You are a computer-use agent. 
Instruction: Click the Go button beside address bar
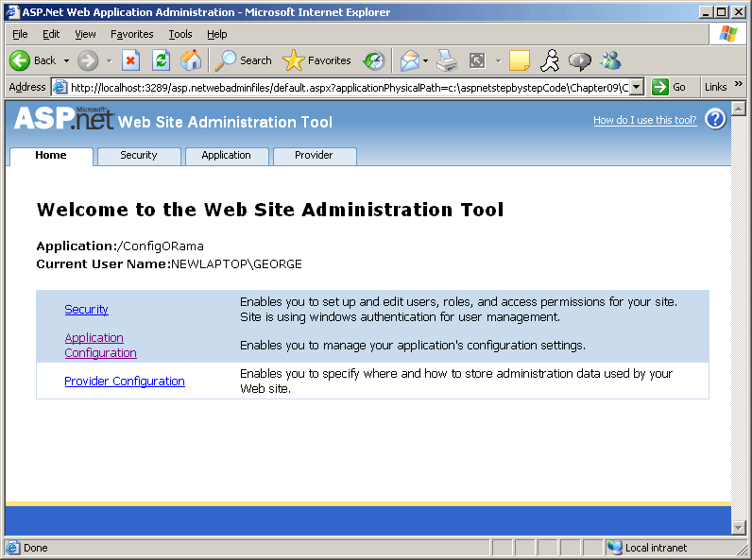tap(670, 87)
